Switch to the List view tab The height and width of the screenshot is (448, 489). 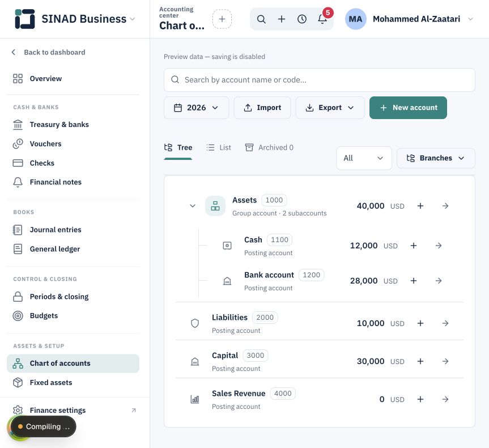[219, 147]
